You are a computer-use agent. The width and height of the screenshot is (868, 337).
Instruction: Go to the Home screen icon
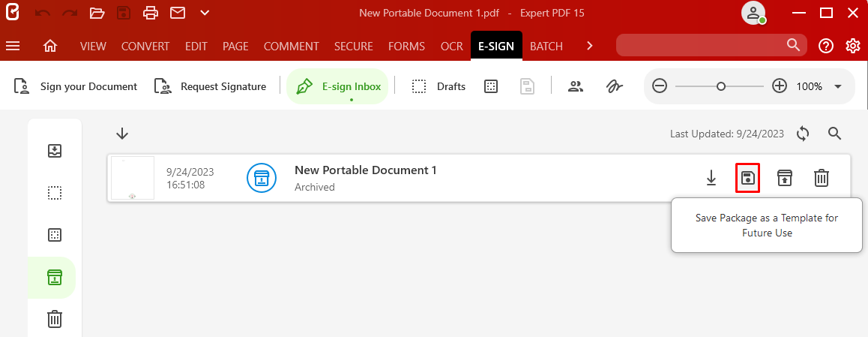(50, 46)
